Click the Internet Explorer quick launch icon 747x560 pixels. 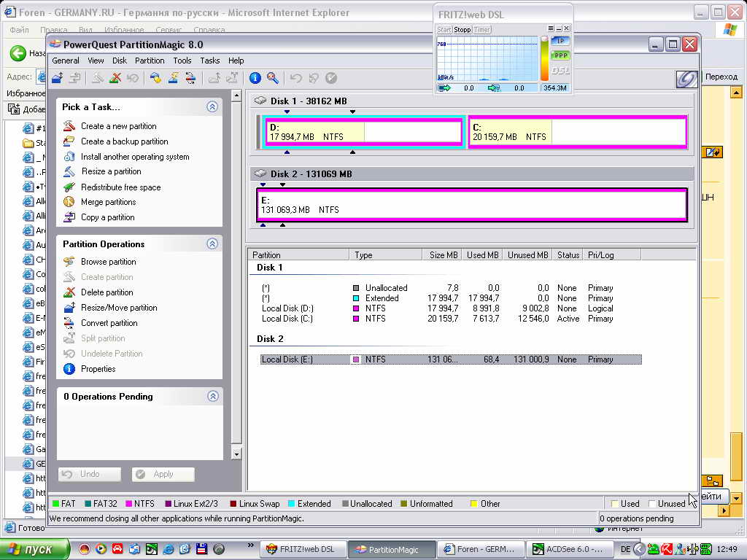coord(169,549)
